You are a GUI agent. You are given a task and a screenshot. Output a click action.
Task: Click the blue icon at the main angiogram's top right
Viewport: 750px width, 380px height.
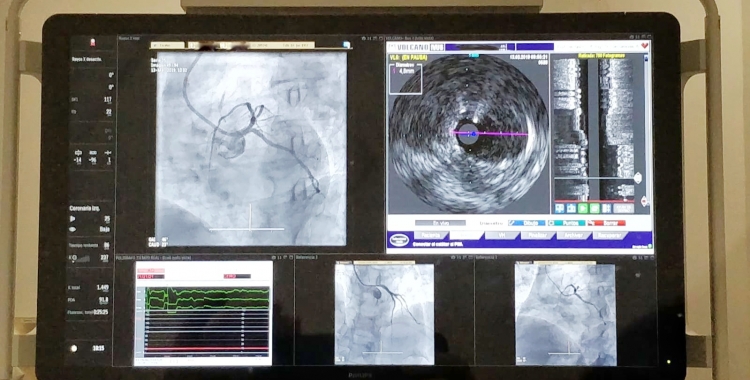(346, 45)
